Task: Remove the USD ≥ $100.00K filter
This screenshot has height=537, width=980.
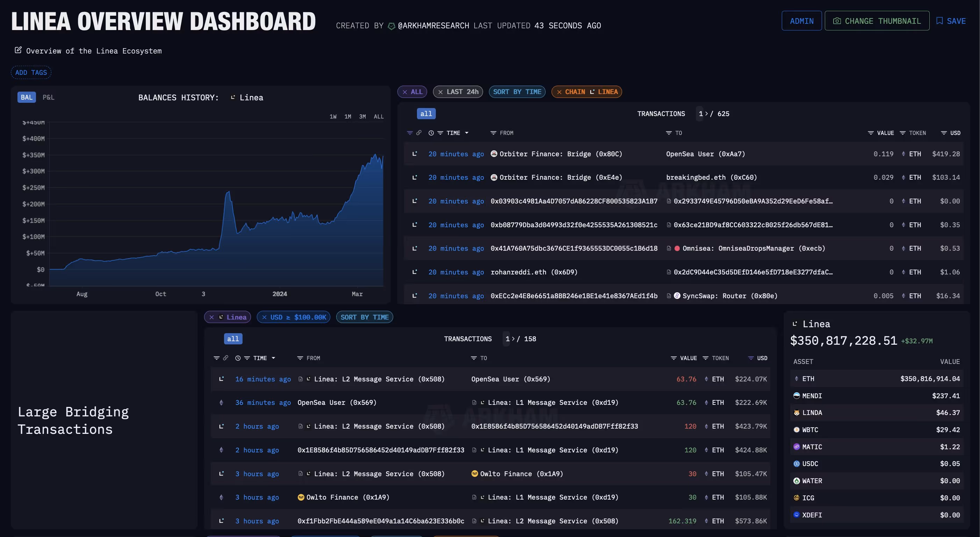Action: click(265, 317)
